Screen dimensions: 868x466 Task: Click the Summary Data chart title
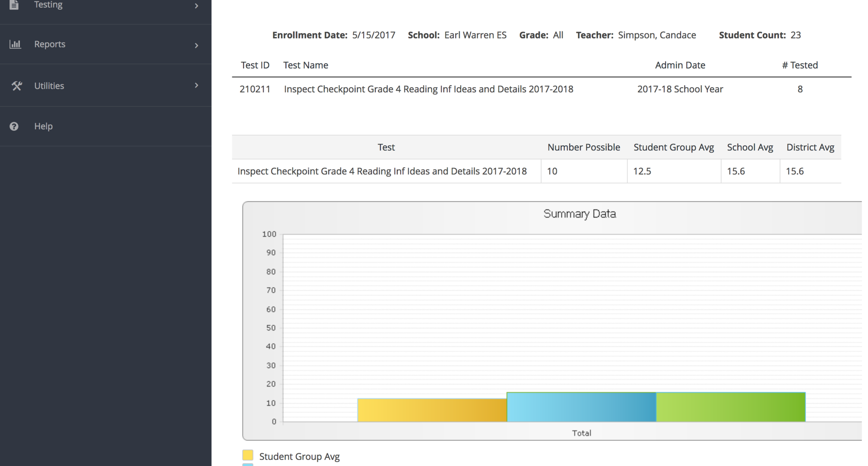click(579, 214)
